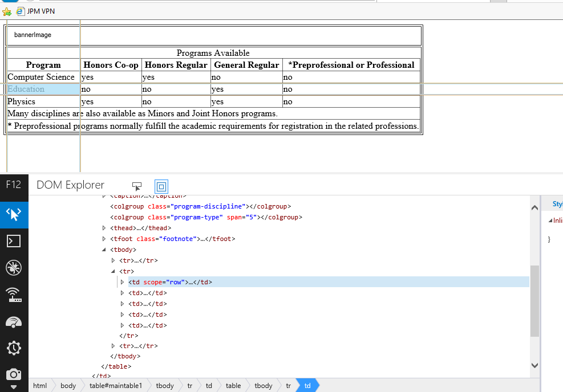Open the Profiler tool with the gear icon
The image size is (563, 392).
14,348
